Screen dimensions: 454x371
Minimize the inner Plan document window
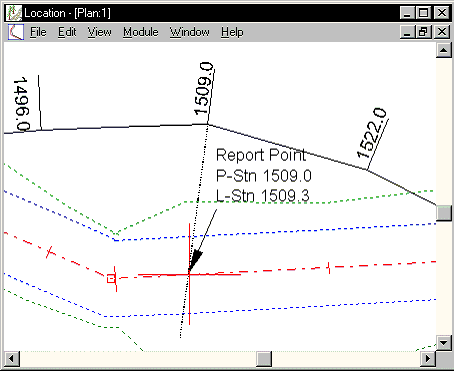pyautogui.click(x=408, y=32)
